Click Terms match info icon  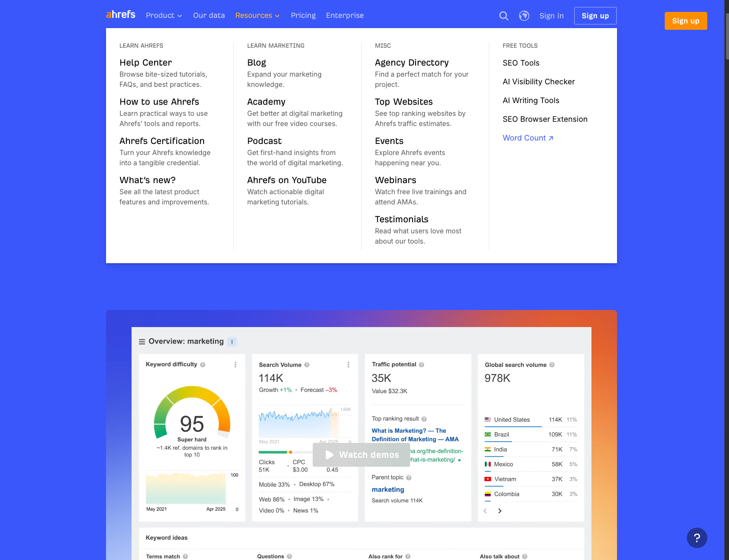pyautogui.click(x=185, y=557)
